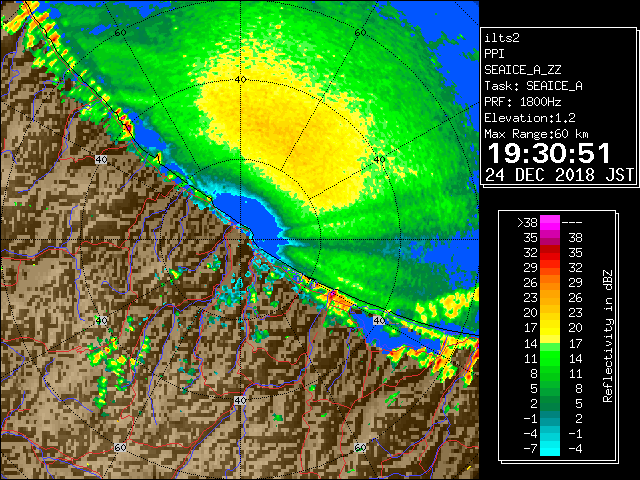Click the "Reflectivity in dBZ" legend title
This screenshot has height=480, width=640.
(x=608, y=336)
